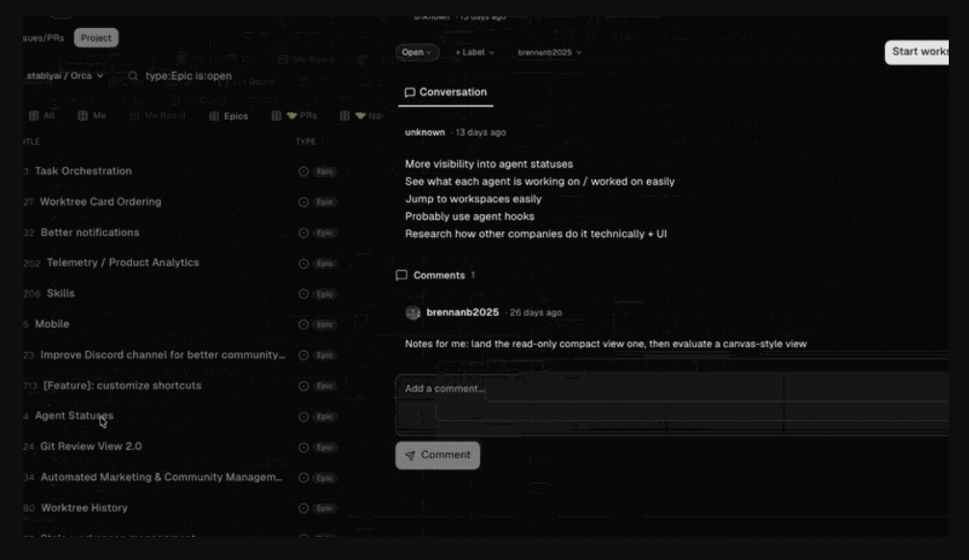Open [Feature]: customize shortcuts epic
969x560 pixels.
[121, 386]
